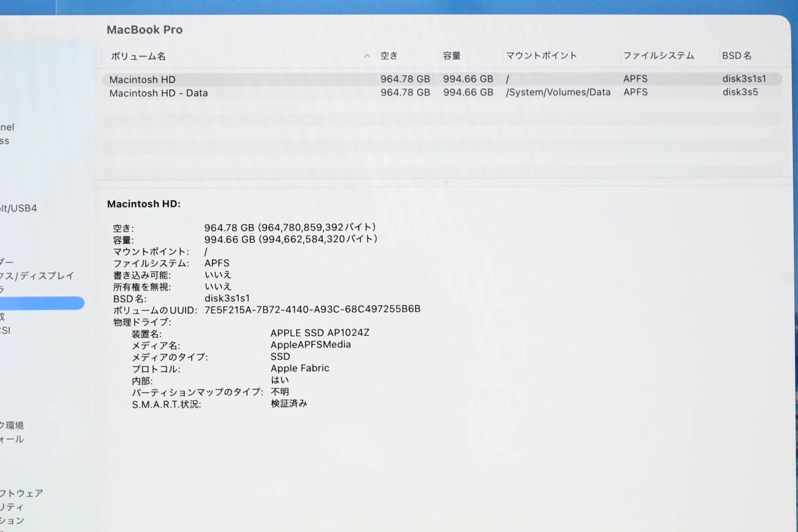Select the カメラ sidebar item

(13, 288)
